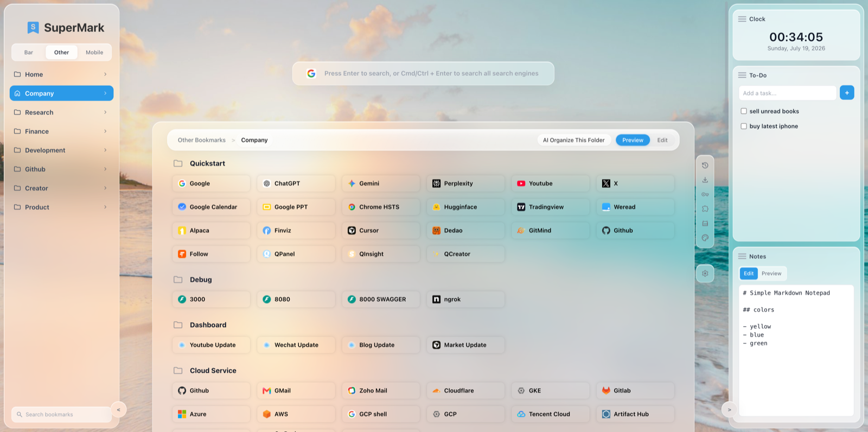868x432 pixels.
Task: Click the Notes widget menu handle
Action: [x=742, y=256]
